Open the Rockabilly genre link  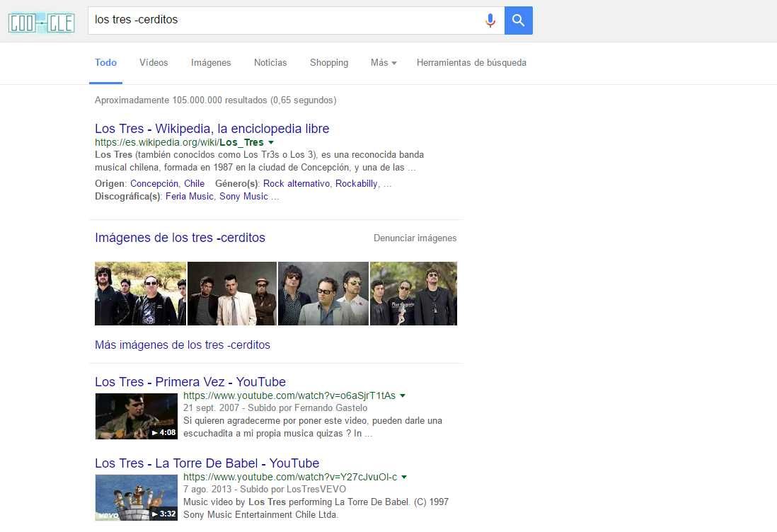(356, 183)
